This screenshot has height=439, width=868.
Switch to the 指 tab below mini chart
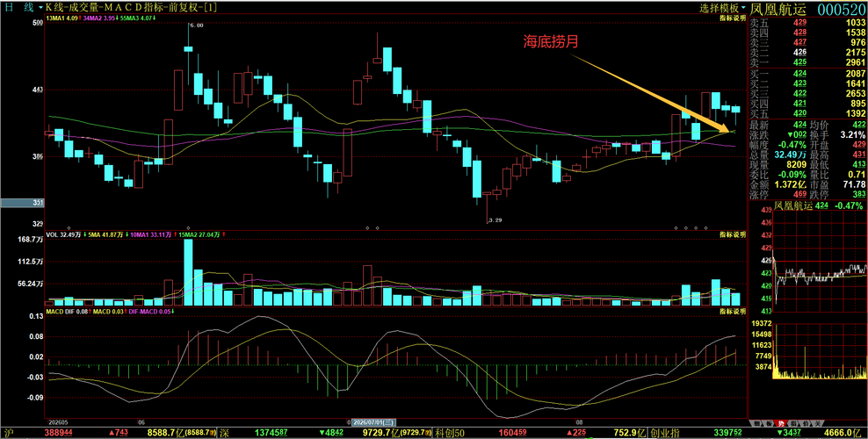pyautogui.click(x=794, y=423)
